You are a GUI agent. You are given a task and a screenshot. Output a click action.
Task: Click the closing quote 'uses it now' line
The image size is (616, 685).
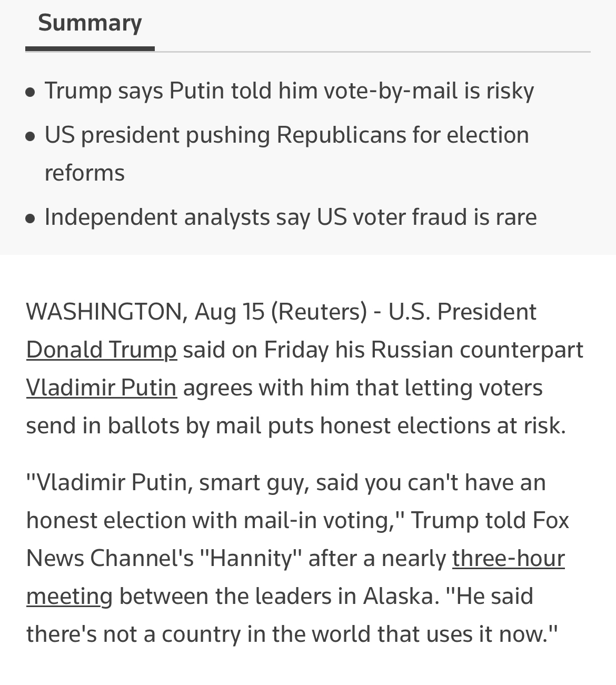(292, 634)
